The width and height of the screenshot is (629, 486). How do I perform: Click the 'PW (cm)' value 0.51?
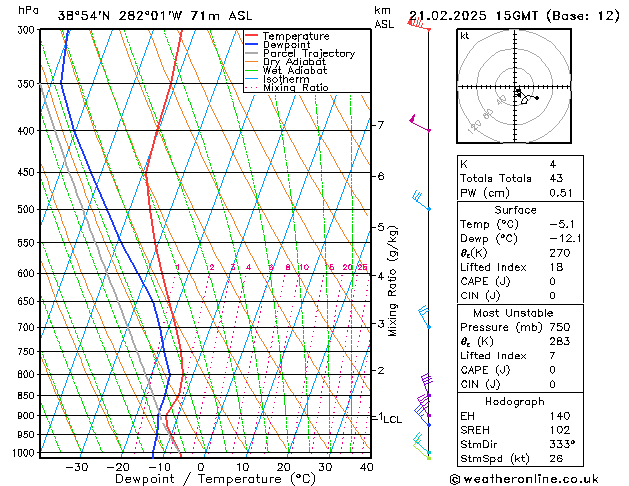coord(561,193)
